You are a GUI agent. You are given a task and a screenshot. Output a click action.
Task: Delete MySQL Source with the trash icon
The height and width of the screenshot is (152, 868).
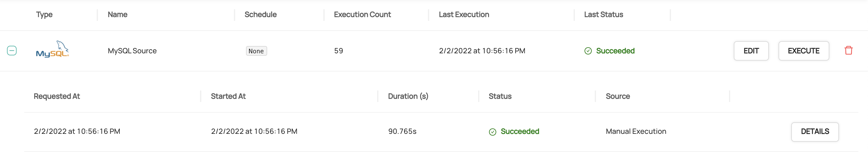[848, 51]
